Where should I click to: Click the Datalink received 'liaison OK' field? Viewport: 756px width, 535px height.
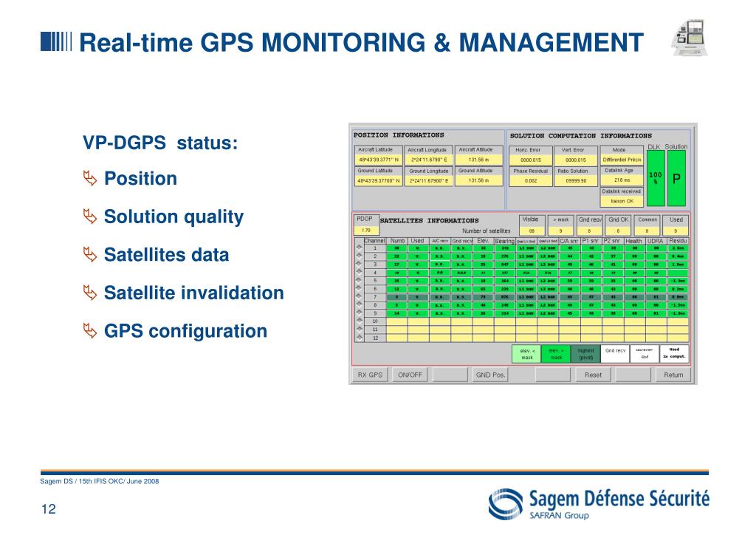coord(622,201)
